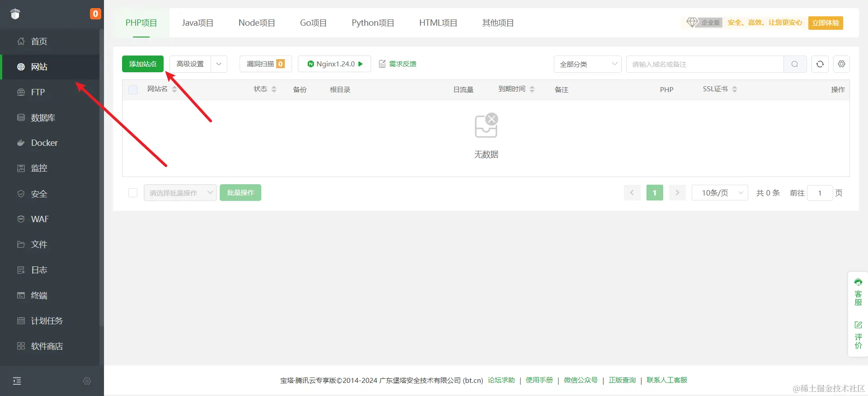Open the FTP sidebar section
Viewport: 868px width, 396px height.
(50, 92)
